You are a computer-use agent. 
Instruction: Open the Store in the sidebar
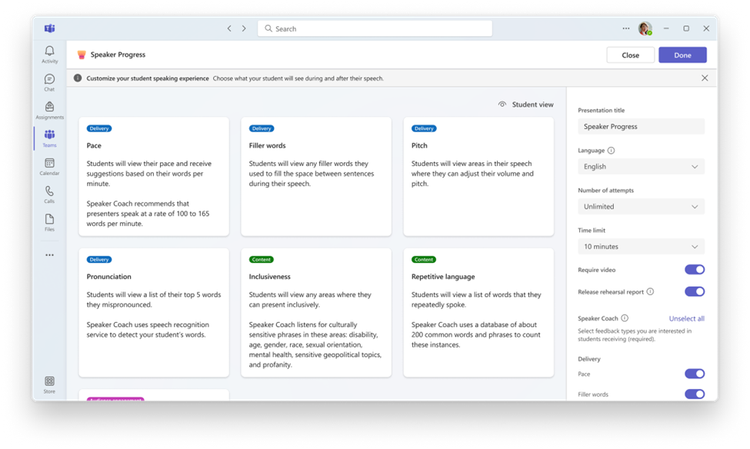click(x=49, y=384)
